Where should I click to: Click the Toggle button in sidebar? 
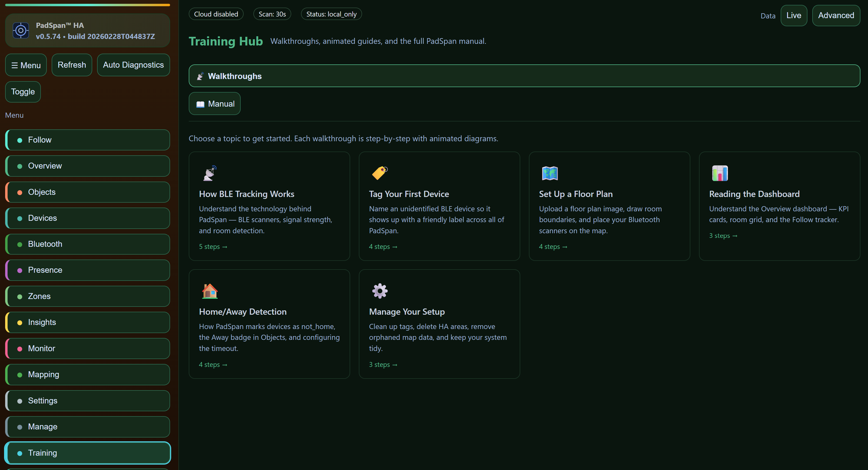click(23, 92)
